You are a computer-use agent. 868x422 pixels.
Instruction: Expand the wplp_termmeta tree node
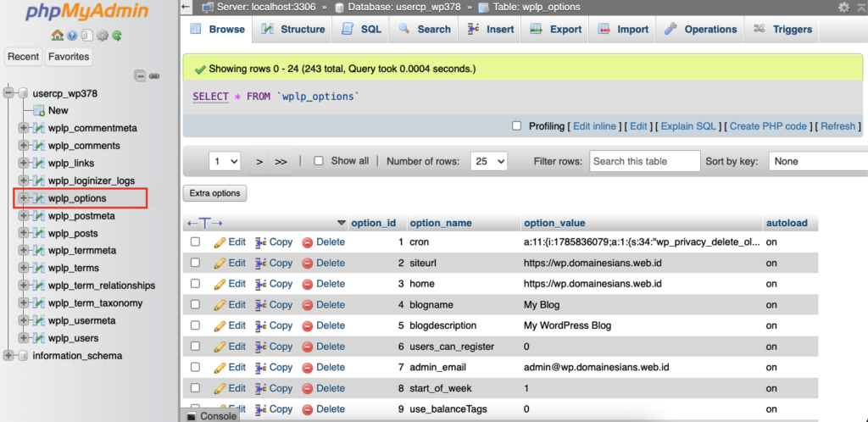23,251
